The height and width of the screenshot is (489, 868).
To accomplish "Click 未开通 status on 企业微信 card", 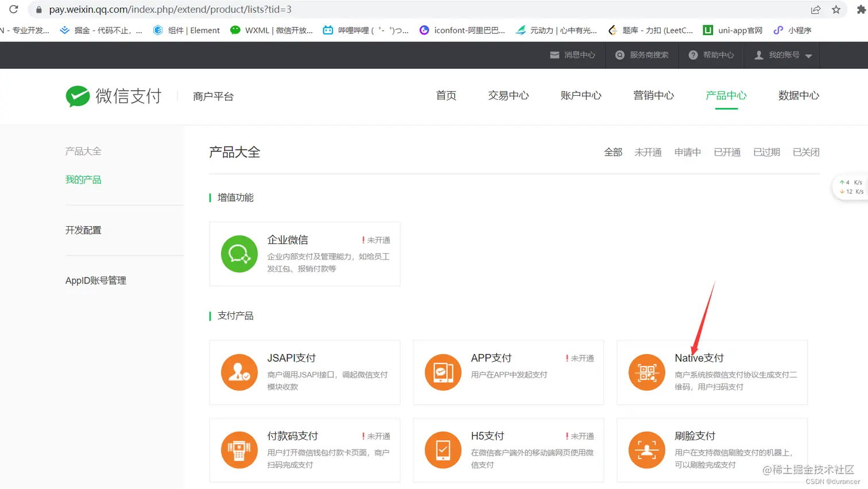I will click(x=376, y=240).
